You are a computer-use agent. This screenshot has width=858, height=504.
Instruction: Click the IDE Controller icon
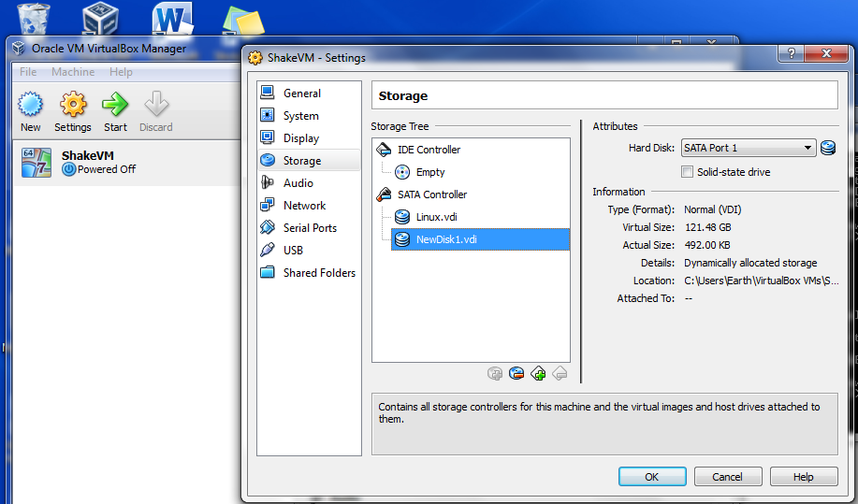(385, 150)
